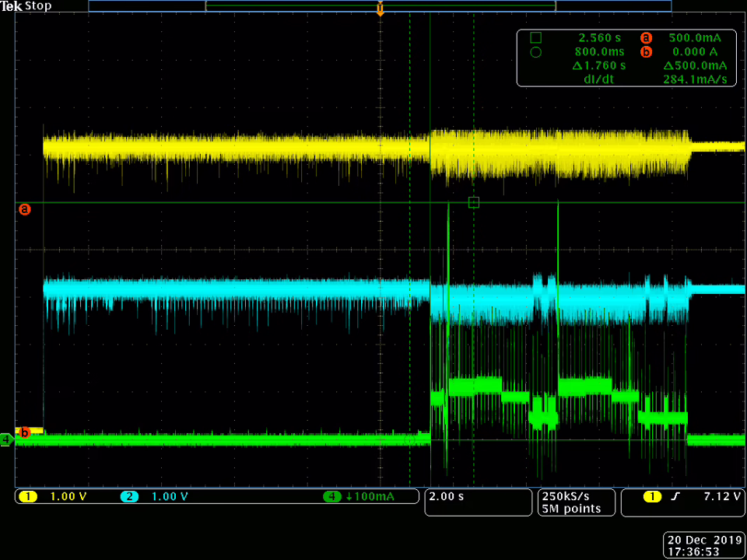This screenshot has height=560, width=747.
Task: Click the circle cursor icon in readout
Action: [535, 52]
